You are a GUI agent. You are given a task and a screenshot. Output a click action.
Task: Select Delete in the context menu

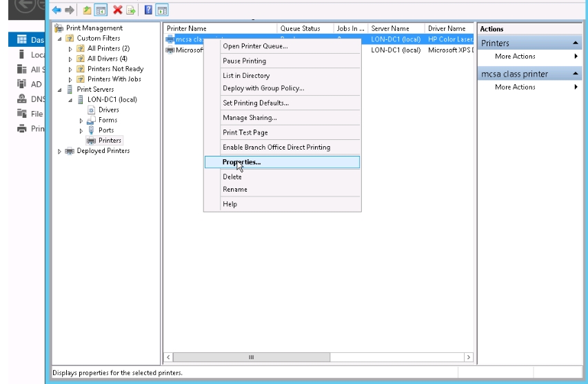(282, 176)
